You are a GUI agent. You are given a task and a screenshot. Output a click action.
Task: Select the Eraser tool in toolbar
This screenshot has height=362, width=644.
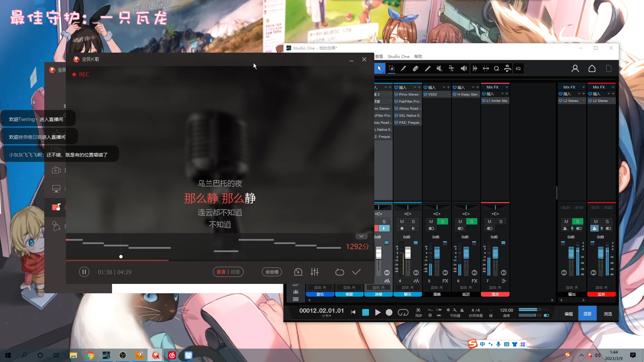(x=415, y=68)
